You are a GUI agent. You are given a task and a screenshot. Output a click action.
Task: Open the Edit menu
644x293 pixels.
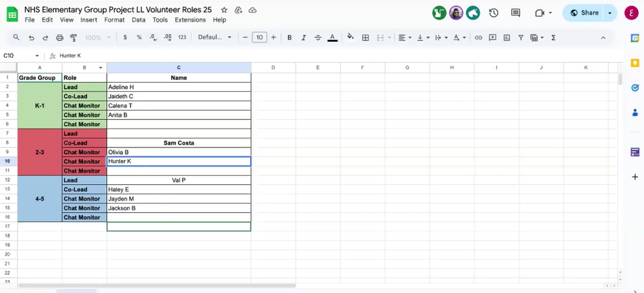pos(47,20)
